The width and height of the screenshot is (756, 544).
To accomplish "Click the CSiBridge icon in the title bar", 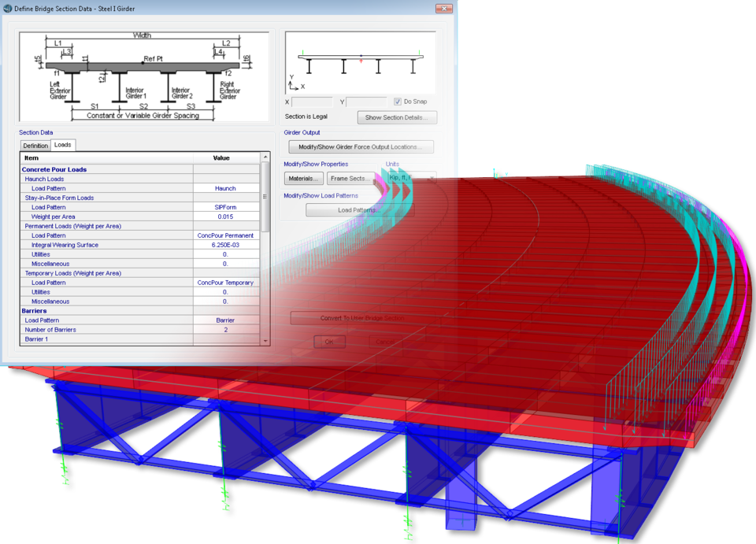I will (8, 7).
